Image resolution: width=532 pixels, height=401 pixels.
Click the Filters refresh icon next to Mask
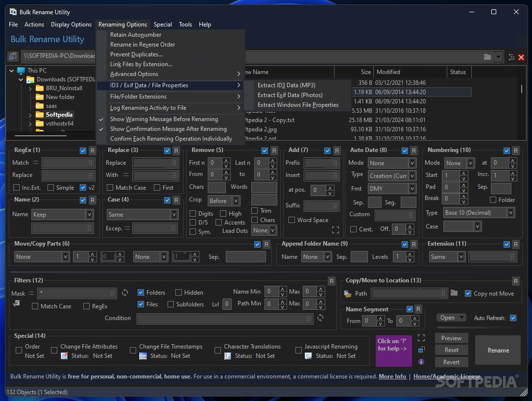coord(125,292)
